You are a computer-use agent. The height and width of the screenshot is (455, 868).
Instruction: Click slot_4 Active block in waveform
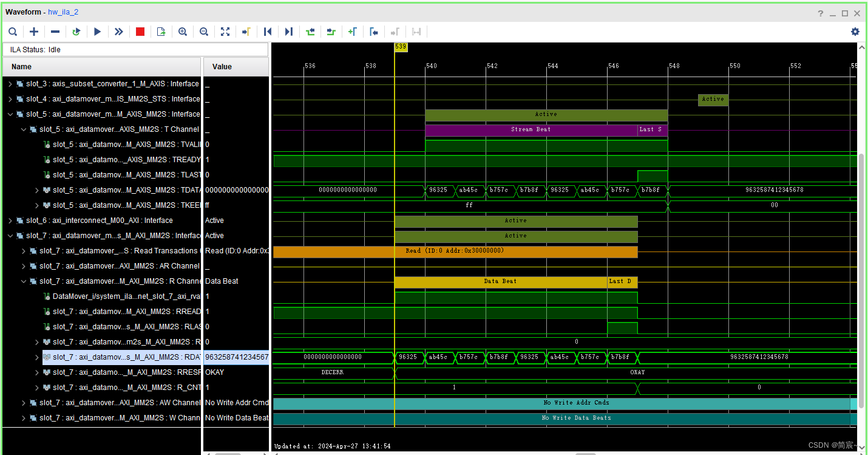[713, 100]
